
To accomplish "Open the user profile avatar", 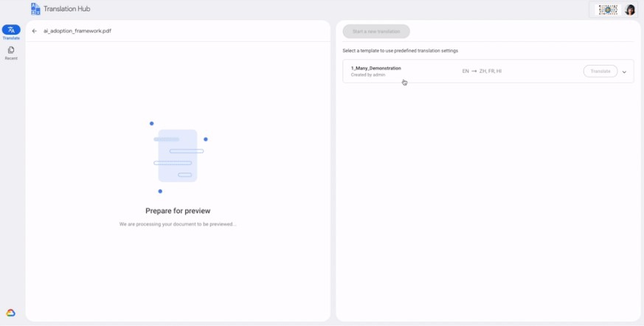I will [630, 10].
